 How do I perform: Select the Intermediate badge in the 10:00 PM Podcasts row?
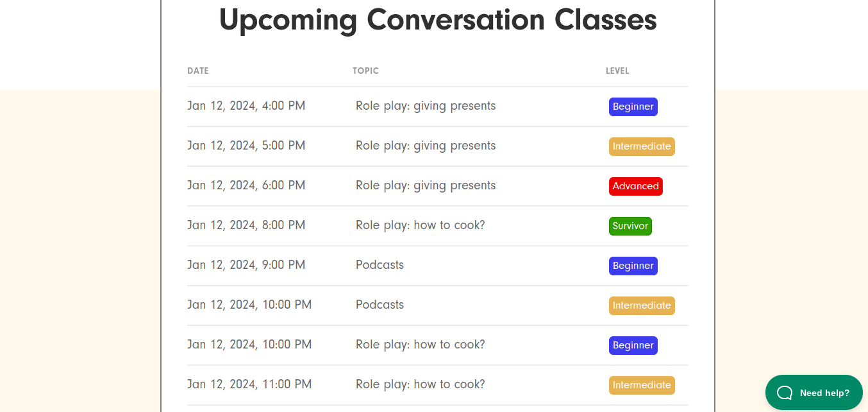click(x=642, y=305)
